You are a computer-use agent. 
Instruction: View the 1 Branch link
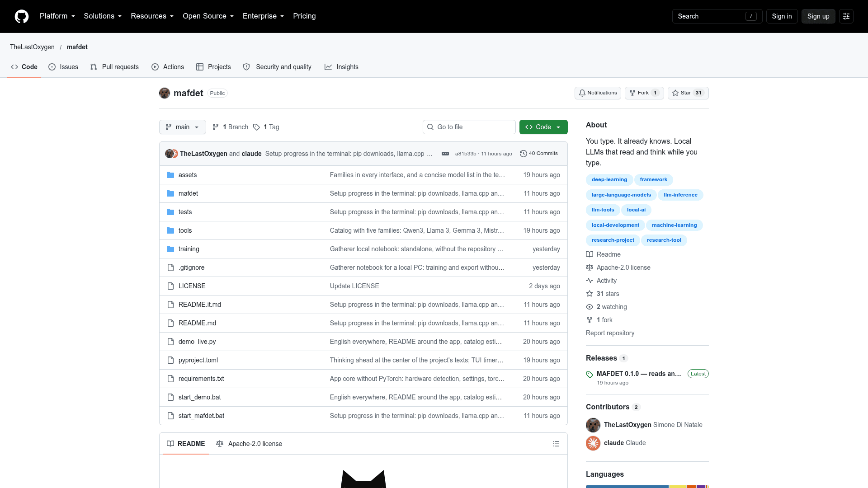[231, 127]
